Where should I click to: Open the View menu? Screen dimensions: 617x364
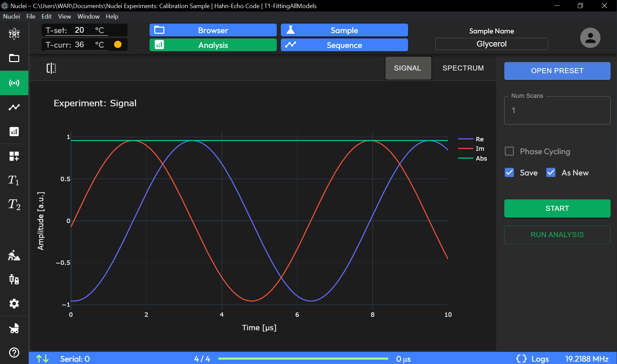click(64, 17)
